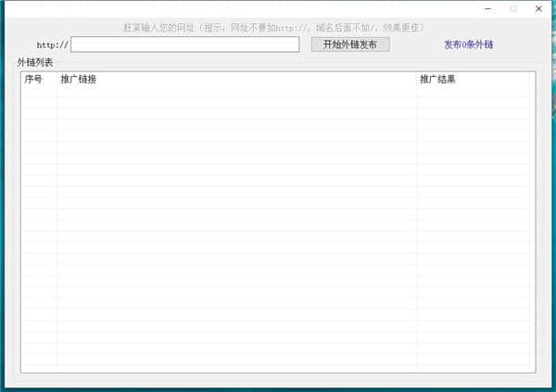Click the grey URL hint text above the input
The width and height of the screenshot is (556, 392).
click(274, 28)
